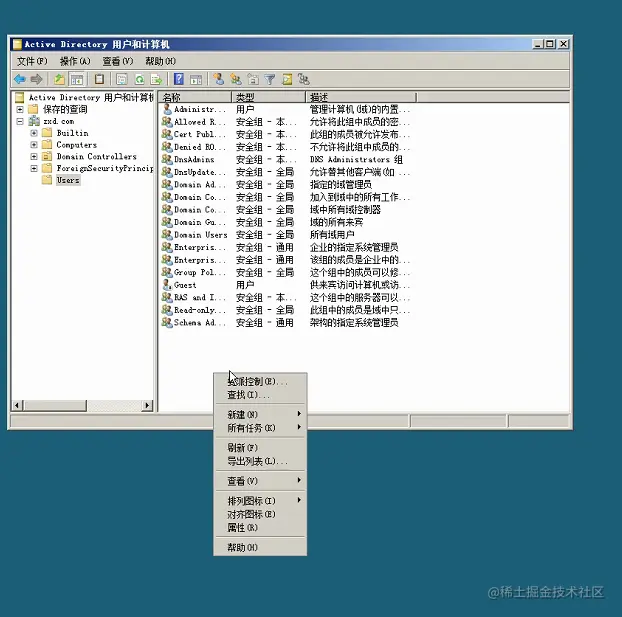Click the tree pane horizontal scrollbar thumb
The image size is (622, 617).
[x=55, y=406]
